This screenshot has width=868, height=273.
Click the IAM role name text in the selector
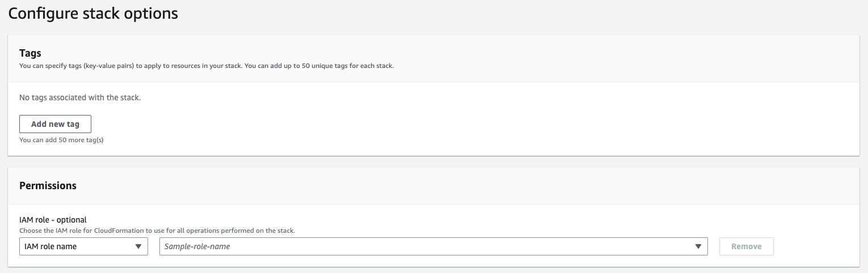(50, 246)
